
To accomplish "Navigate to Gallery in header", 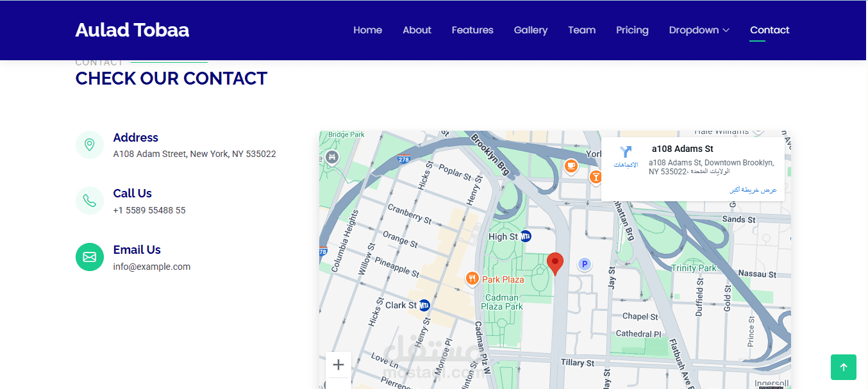I will [x=531, y=30].
